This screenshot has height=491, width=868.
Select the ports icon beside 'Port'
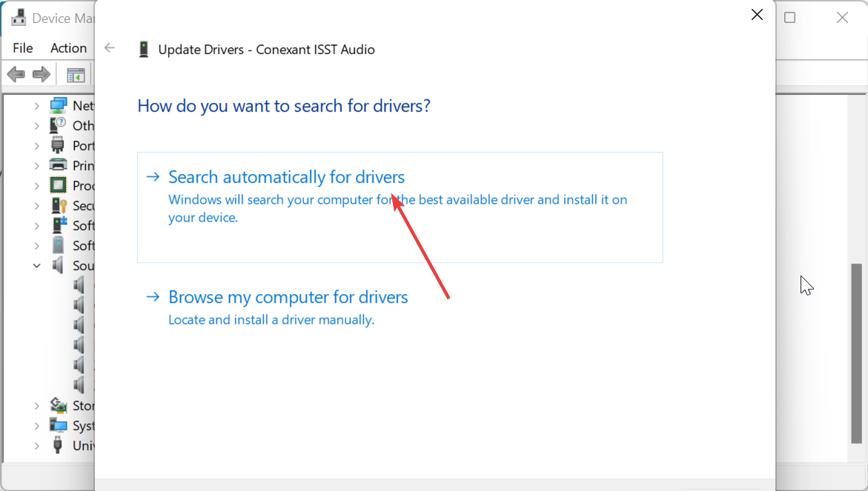[x=58, y=145]
